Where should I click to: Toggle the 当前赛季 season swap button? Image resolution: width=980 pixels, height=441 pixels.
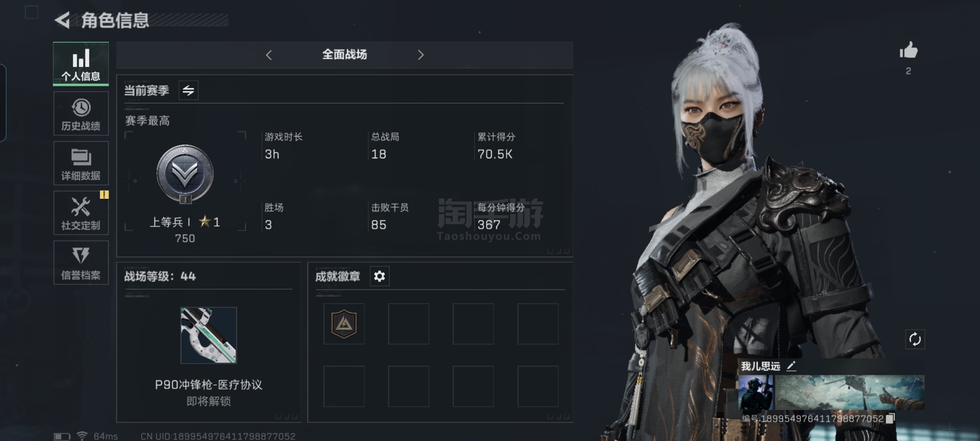coord(188,90)
